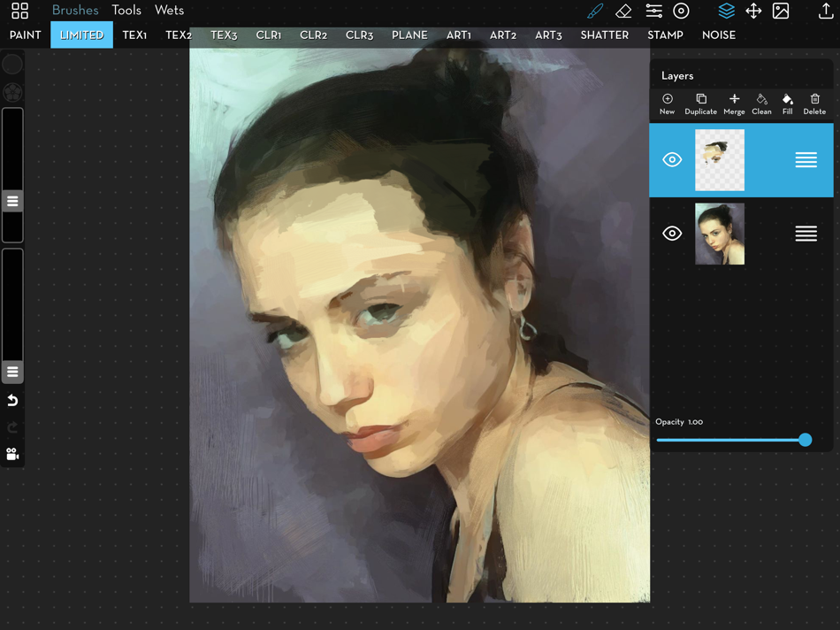Screen dimensions: 840x630
Task: Open the brush settings sliders icon
Action: (653, 12)
